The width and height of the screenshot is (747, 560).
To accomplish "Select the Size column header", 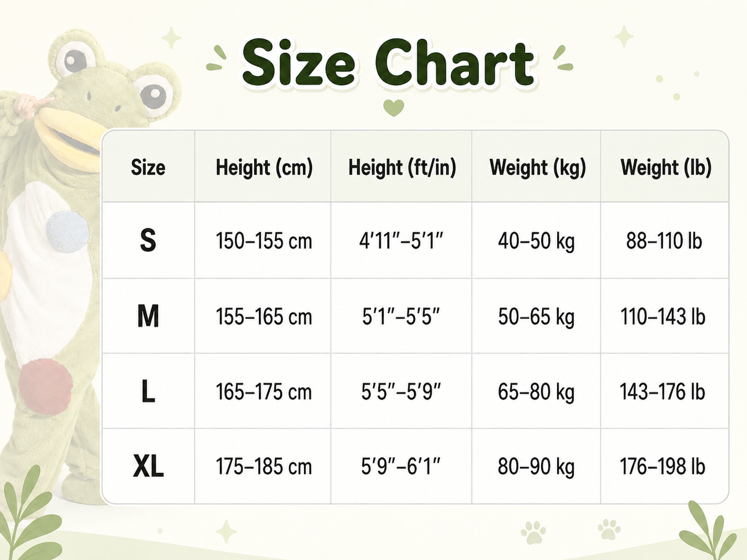I will click(148, 166).
